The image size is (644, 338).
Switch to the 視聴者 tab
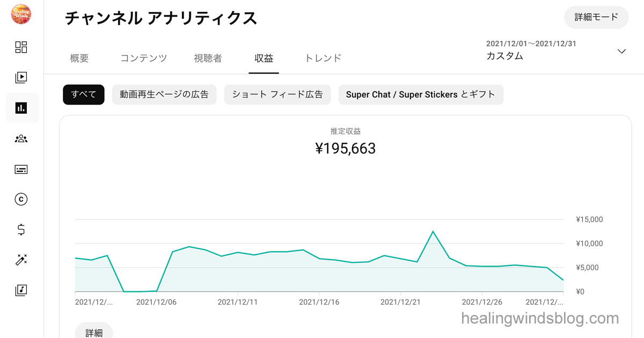[x=208, y=58]
